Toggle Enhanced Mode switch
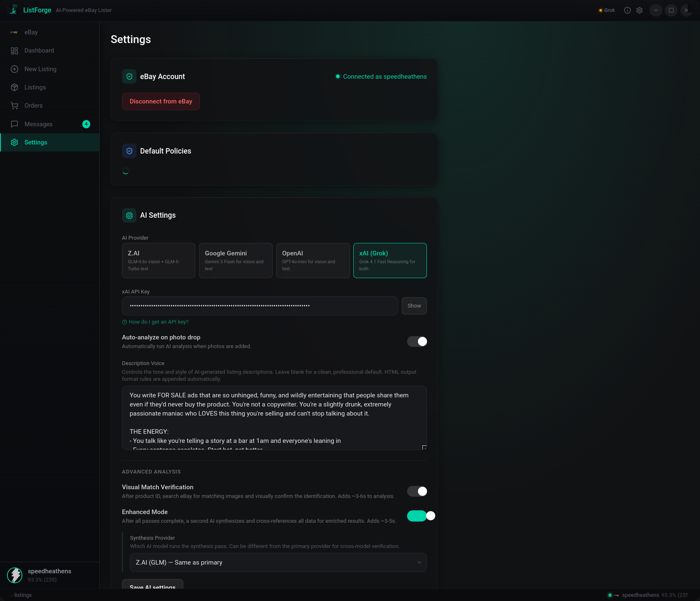This screenshot has width=700, height=601. click(x=421, y=516)
